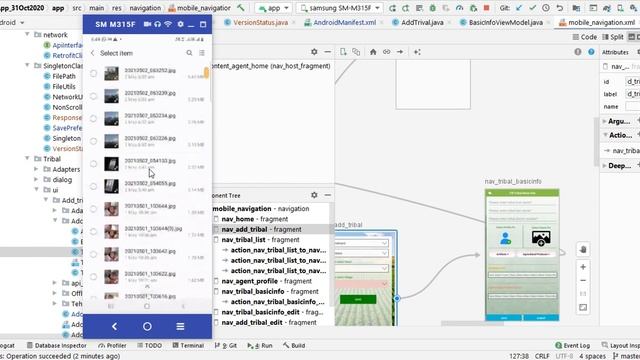Viewport: 640px width, 360px height.
Task: Collapse the Tribal folder arrow
Action: pos(27,159)
